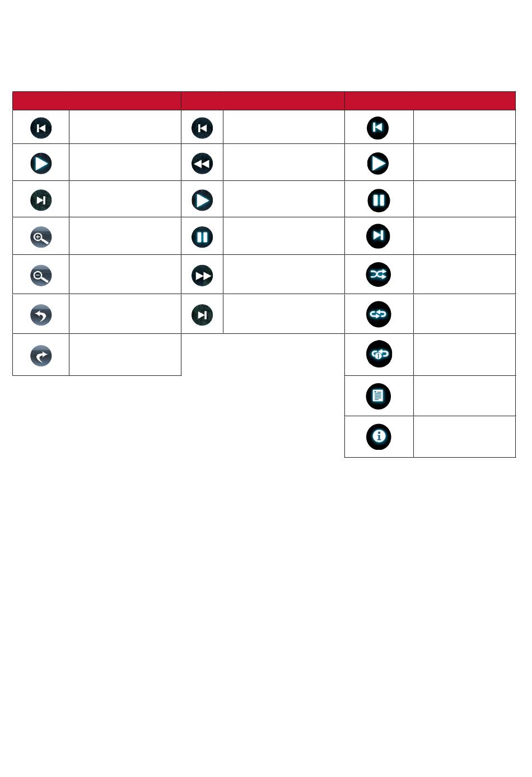Click the next icon right below the fast forward icon
The width and height of the screenshot is (532, 777).
pos(202,315)
